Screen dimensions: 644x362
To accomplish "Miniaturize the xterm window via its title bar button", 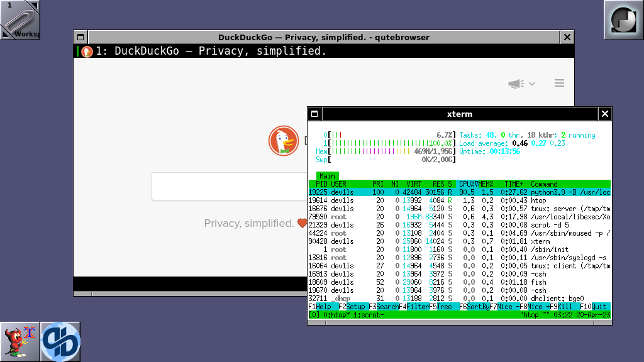I will pyautogui.click(x=314, y=114).
